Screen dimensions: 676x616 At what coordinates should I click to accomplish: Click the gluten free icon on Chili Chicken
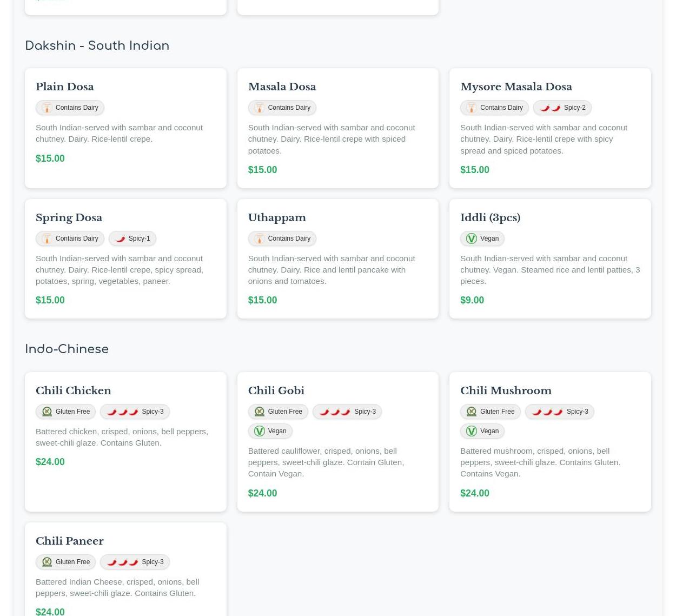(x=47, y=412)
